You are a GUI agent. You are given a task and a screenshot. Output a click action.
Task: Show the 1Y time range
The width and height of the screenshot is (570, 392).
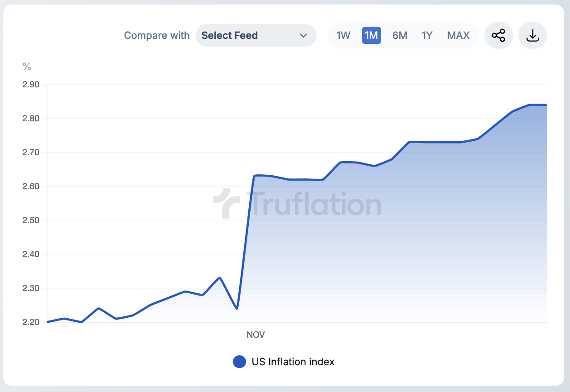(427, 35)
